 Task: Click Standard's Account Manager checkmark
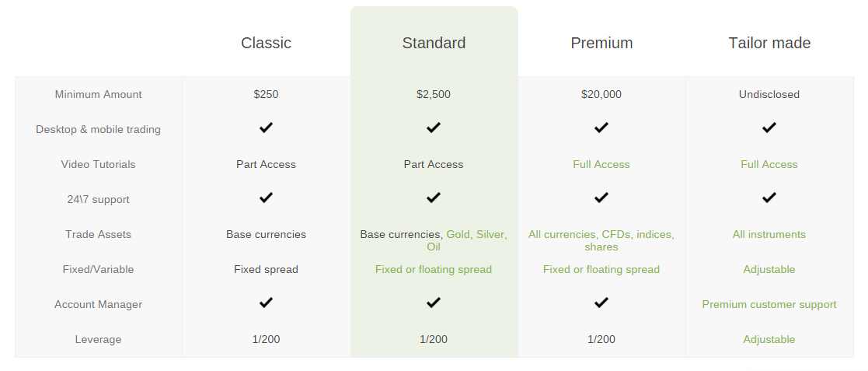tap(434, 303)
